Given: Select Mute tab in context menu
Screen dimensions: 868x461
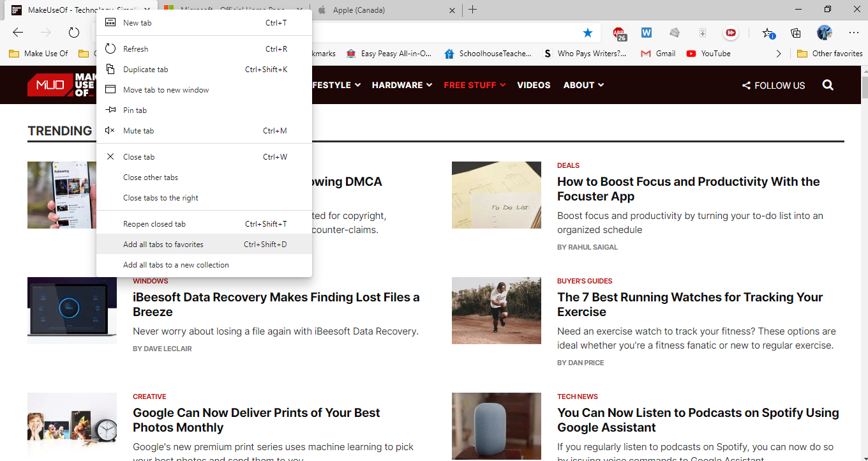Looking at the screenshot, I should coord(138,131).
